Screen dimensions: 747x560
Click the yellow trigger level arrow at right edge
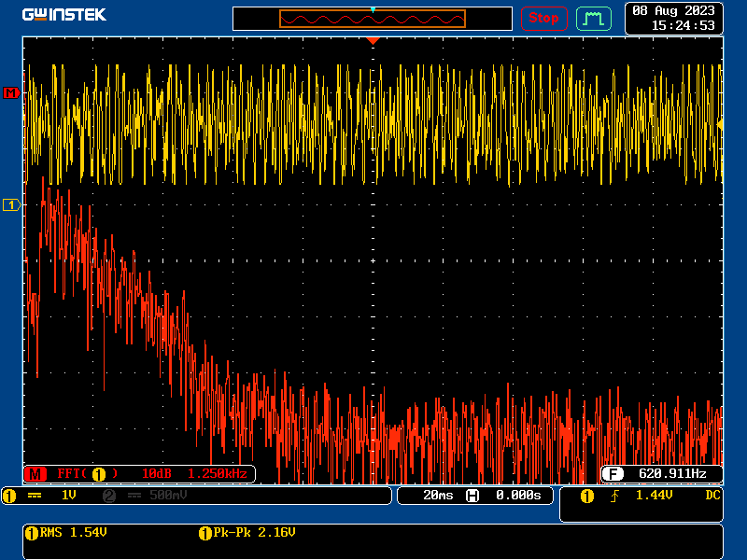pyautogui.click(x=720, y=125)
